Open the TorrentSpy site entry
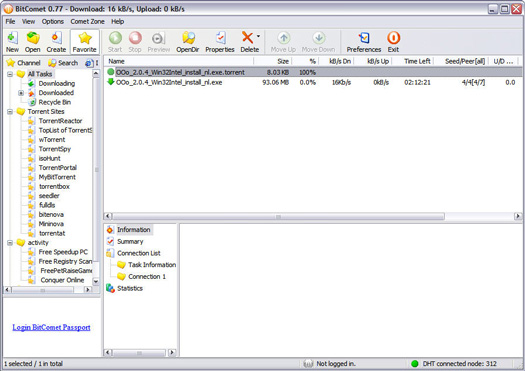The image size is (525, 371). 55,149
